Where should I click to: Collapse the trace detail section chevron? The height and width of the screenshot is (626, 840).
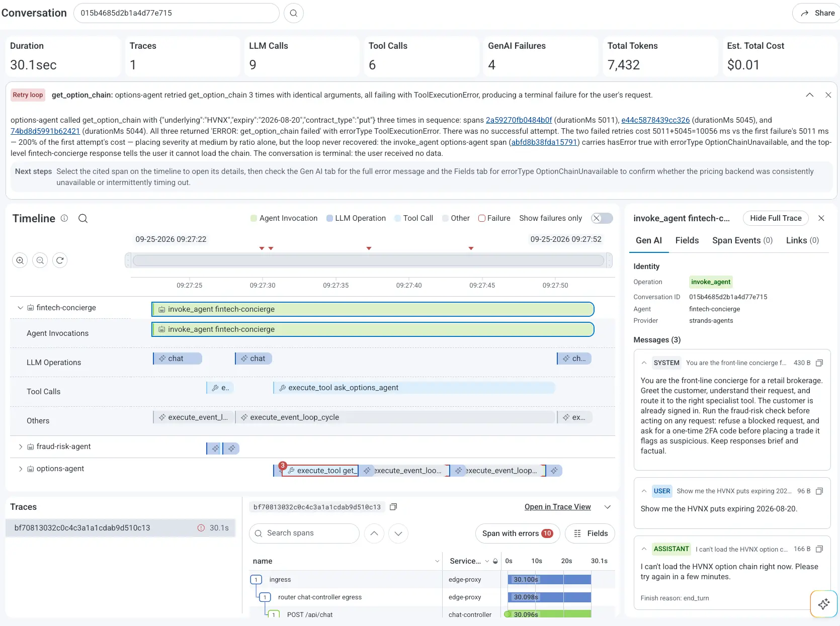608,507
